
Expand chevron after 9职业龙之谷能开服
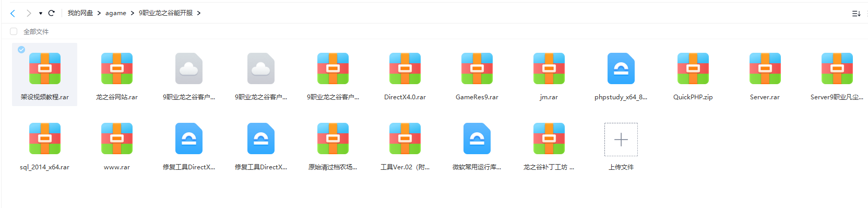point(199,13)
